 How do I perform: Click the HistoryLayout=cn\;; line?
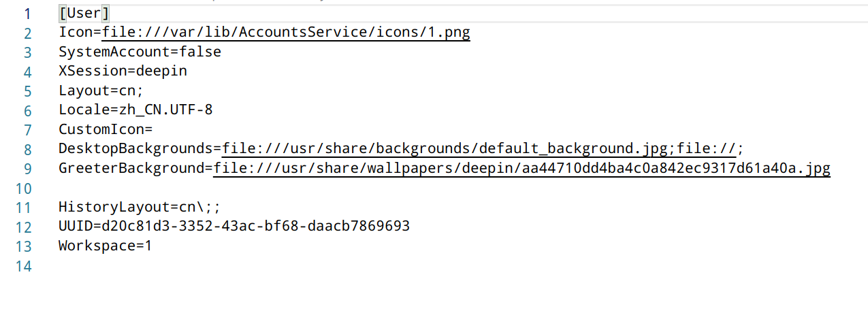pos(140,207)
